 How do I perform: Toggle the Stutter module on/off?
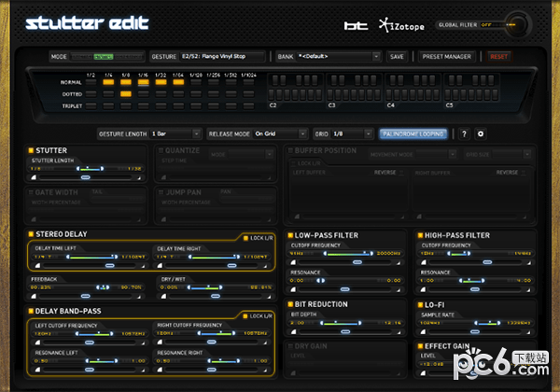[31, 150]
